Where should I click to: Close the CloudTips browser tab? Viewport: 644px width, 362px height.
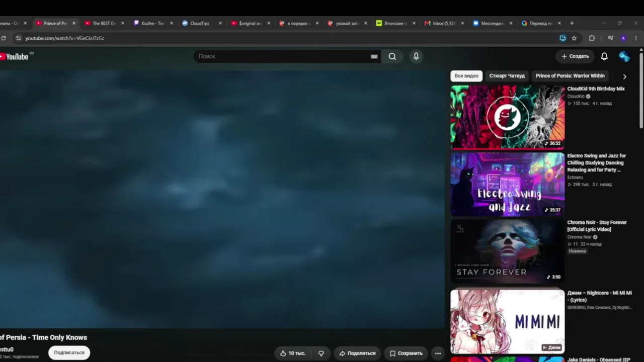coord(220,23)
